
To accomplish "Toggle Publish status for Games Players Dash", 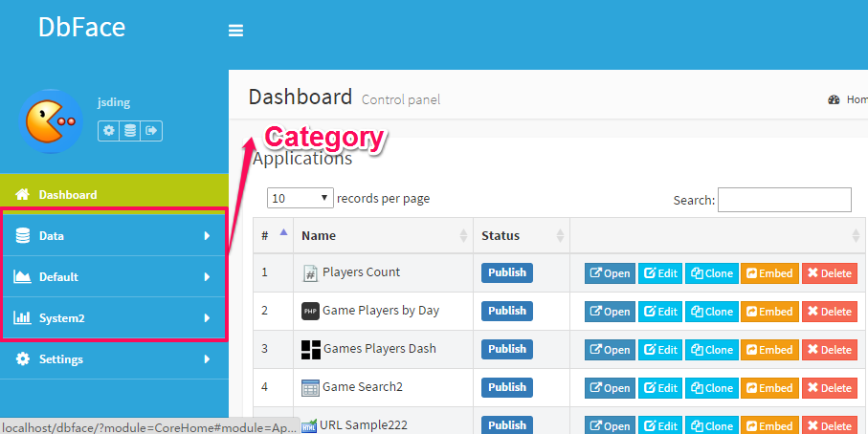I will click(x=507, y=349).
